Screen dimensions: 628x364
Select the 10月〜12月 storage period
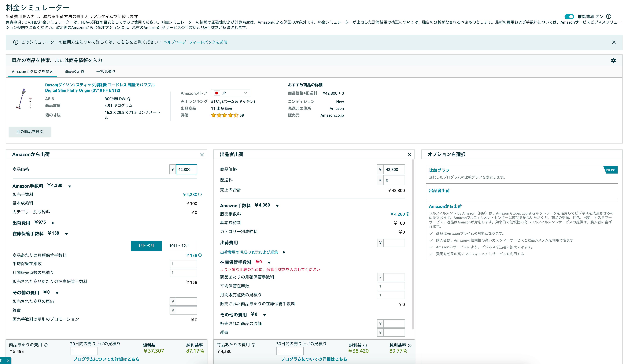tap(179, 246)
